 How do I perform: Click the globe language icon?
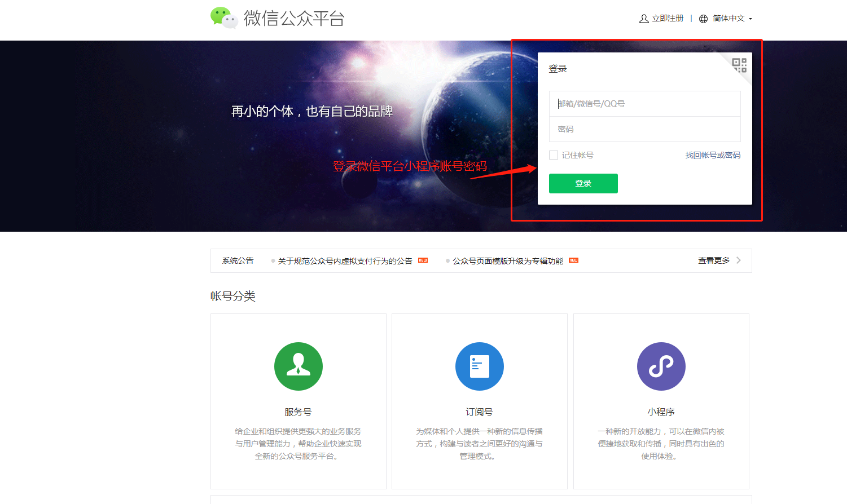point(703,19)
